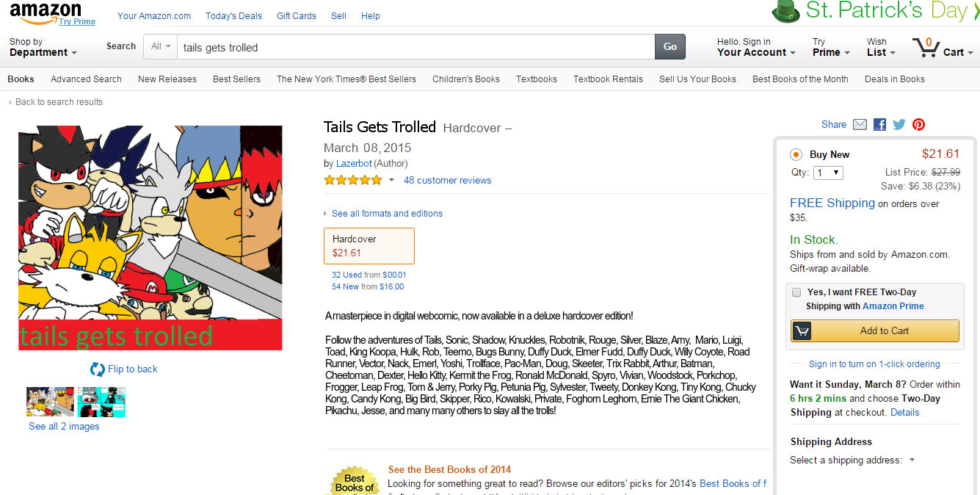The width and height of the screenshot is (980, 495).
Task: Click the Flip to back icon
Action: (x=97, y=369)
